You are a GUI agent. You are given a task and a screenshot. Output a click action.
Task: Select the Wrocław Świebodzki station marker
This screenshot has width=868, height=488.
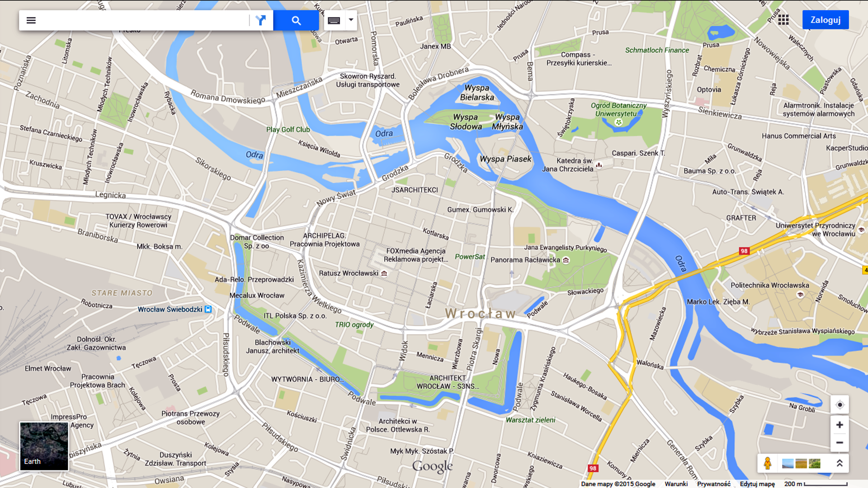tap(208, 309)
